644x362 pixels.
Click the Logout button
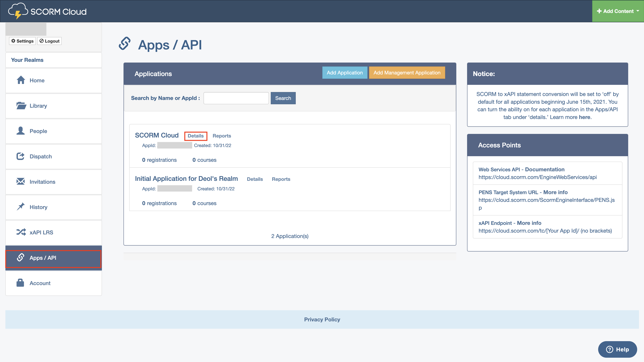coord(49,41)
